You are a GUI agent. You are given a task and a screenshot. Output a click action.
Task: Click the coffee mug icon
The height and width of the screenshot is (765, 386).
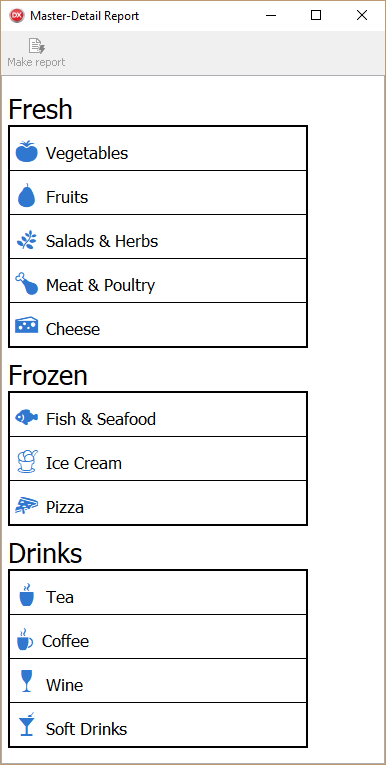[24, 639]
